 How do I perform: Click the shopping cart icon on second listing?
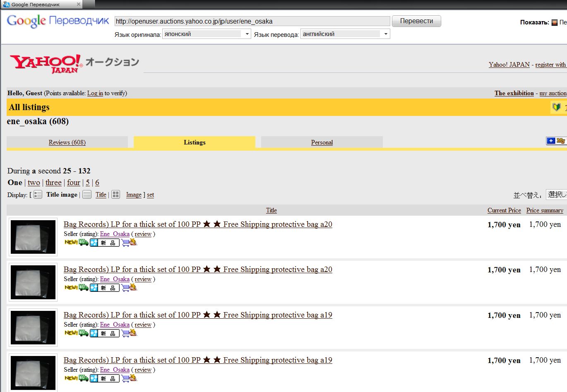[x=129, y=287]
